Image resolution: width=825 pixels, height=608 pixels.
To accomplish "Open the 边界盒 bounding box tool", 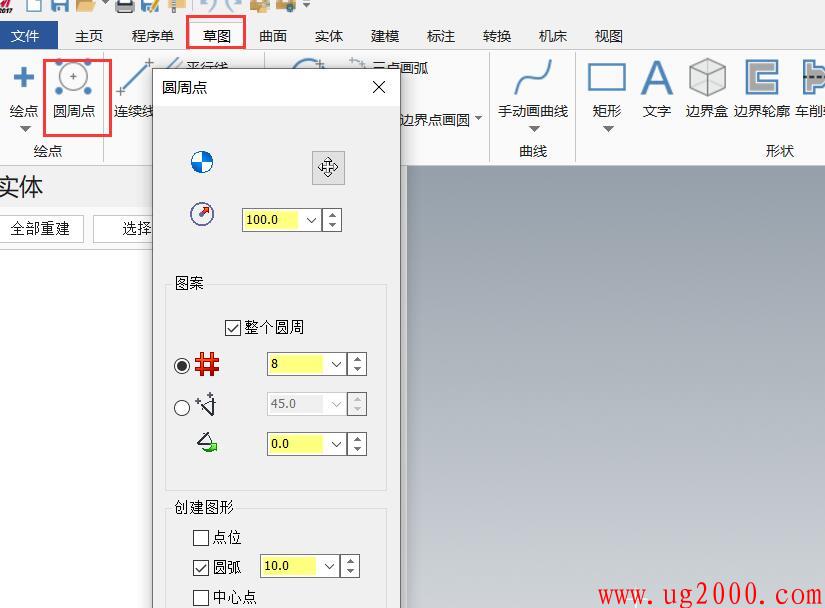I will coord(706,80).
